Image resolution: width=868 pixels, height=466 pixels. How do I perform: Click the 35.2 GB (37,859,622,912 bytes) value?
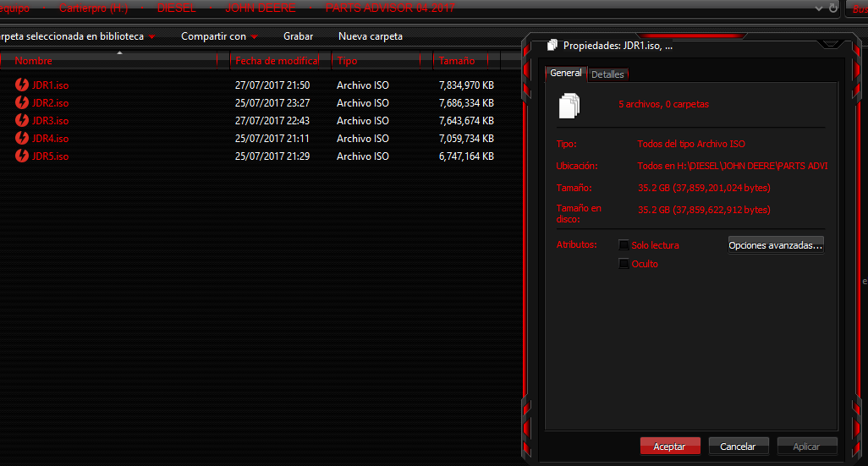point(704,210)
